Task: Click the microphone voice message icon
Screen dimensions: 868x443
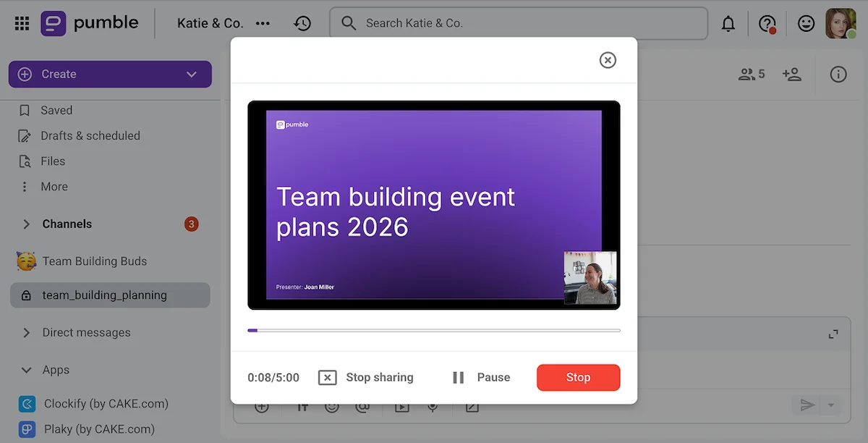Action: (433, 407)
